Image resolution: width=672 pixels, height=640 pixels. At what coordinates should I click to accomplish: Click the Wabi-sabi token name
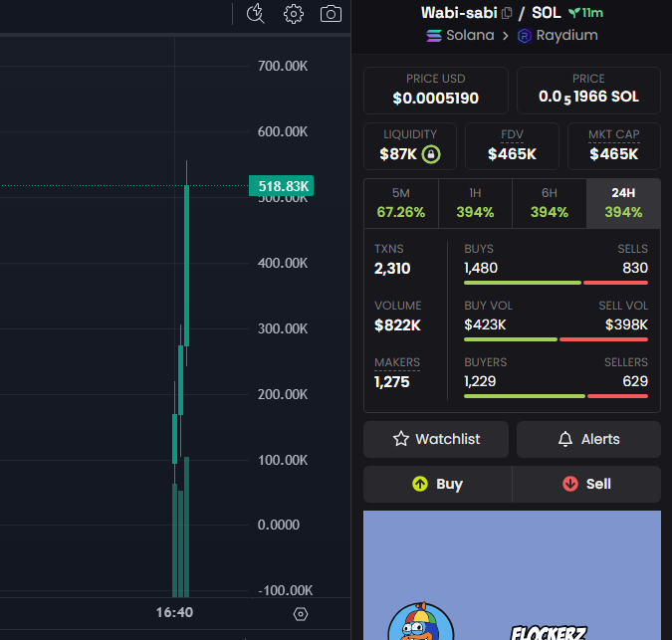coord(459,13)
